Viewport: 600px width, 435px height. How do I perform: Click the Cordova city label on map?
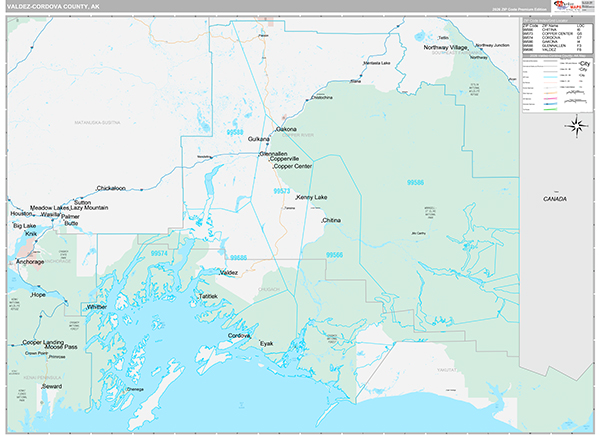click(x=239, y=336)
